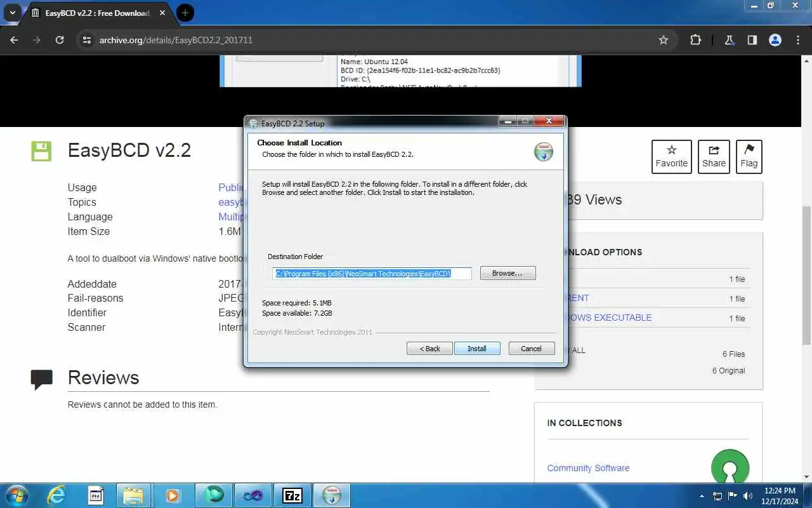Click the EasyBCD installer logo icon
812x508 pixels.
point(544,152)
